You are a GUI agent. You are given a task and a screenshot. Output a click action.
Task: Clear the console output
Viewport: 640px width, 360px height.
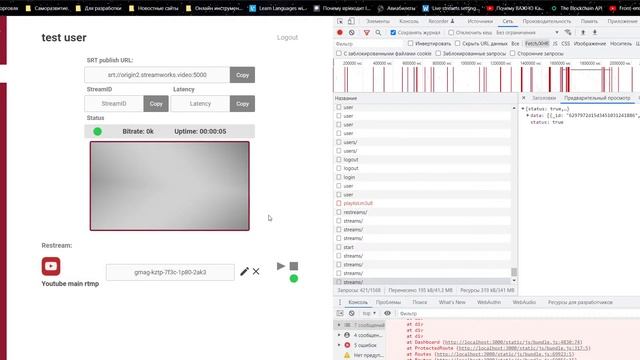[x=351, y=313]
